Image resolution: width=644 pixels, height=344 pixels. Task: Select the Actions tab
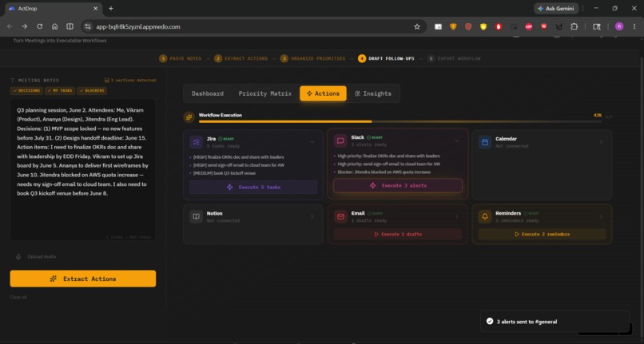click(x=323, y=93)
